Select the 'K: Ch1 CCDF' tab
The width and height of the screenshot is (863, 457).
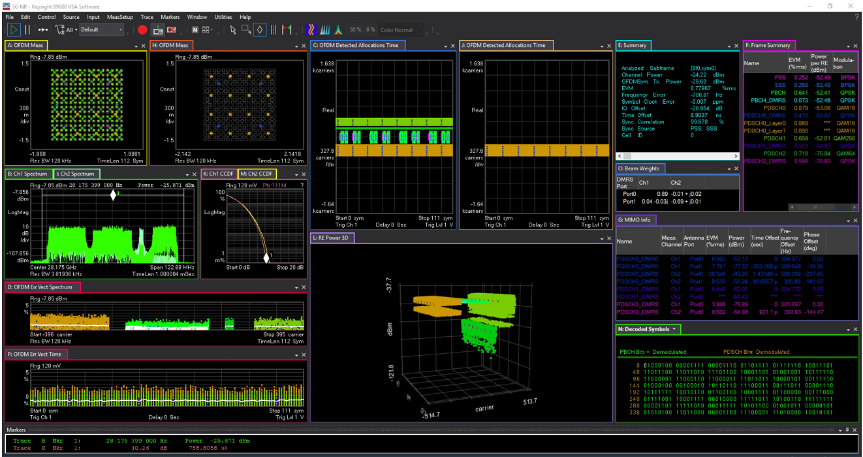coord(219,174)
